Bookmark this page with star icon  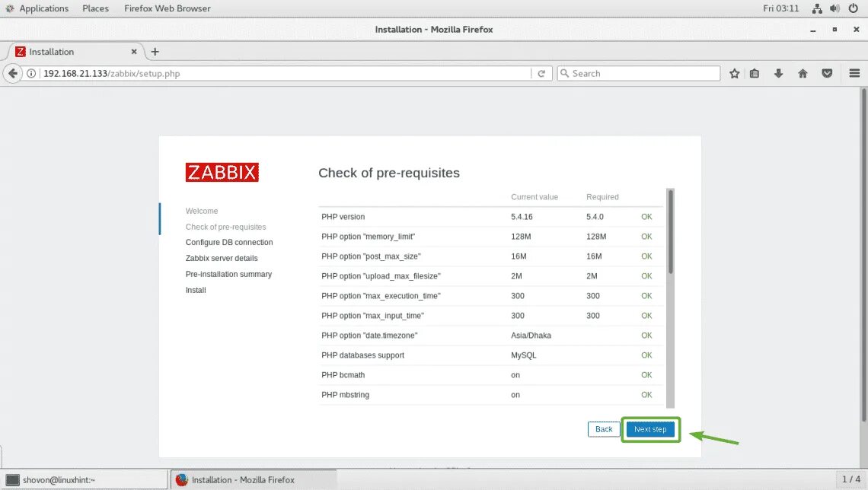(x=734, y=74)
